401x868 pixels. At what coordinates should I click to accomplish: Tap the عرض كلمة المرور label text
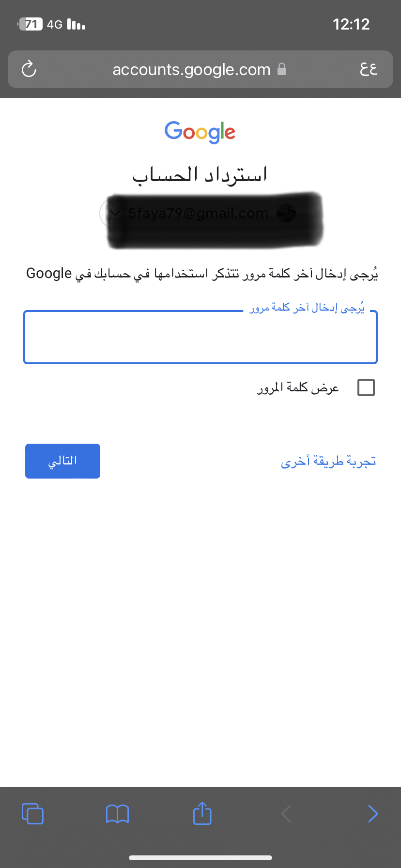298,387
